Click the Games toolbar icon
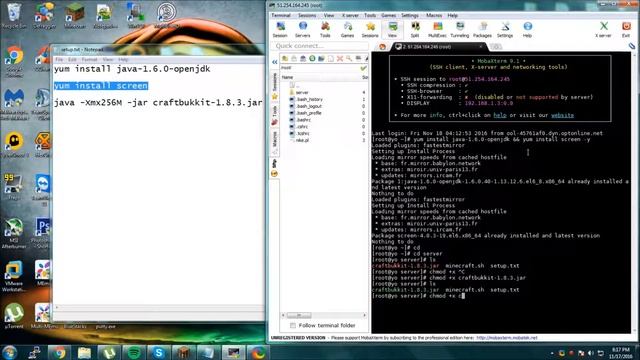 tap(347, 29)
